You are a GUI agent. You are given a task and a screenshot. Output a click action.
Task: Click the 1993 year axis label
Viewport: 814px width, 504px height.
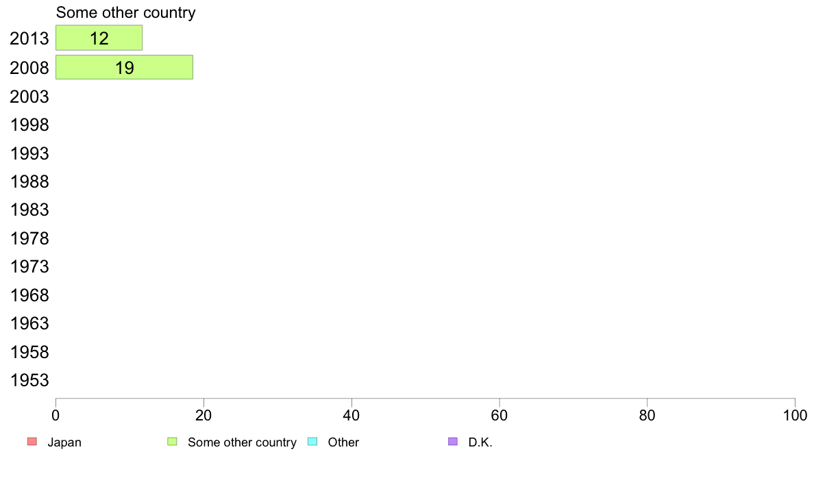(29, 153)
